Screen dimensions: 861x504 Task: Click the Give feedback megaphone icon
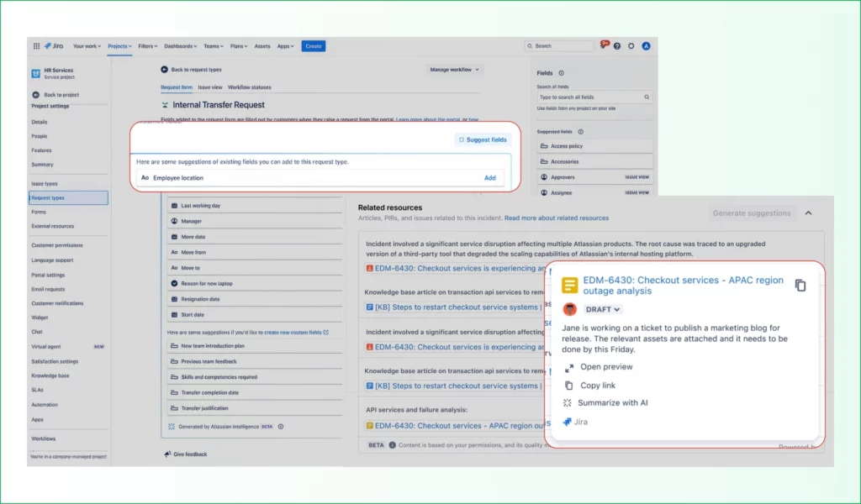point(167,454)
